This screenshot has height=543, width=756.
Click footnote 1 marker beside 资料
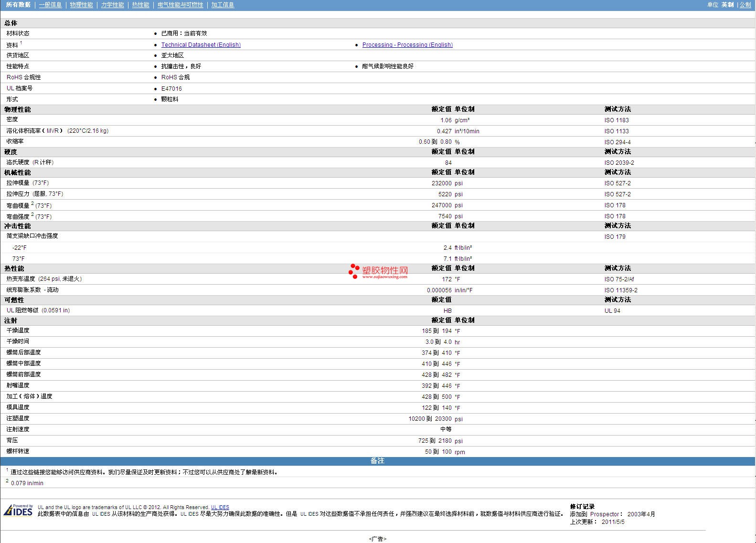tap(21, 43)
